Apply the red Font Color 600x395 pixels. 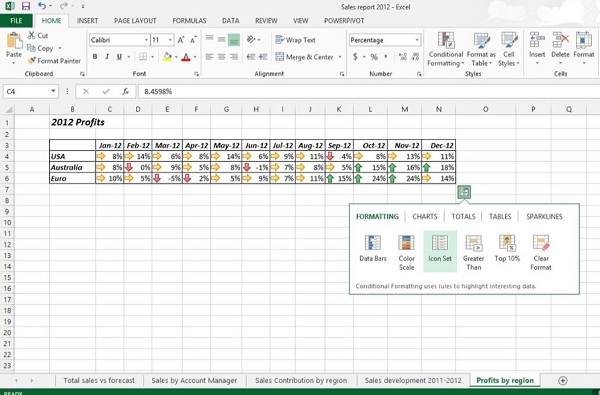[186, 57]
